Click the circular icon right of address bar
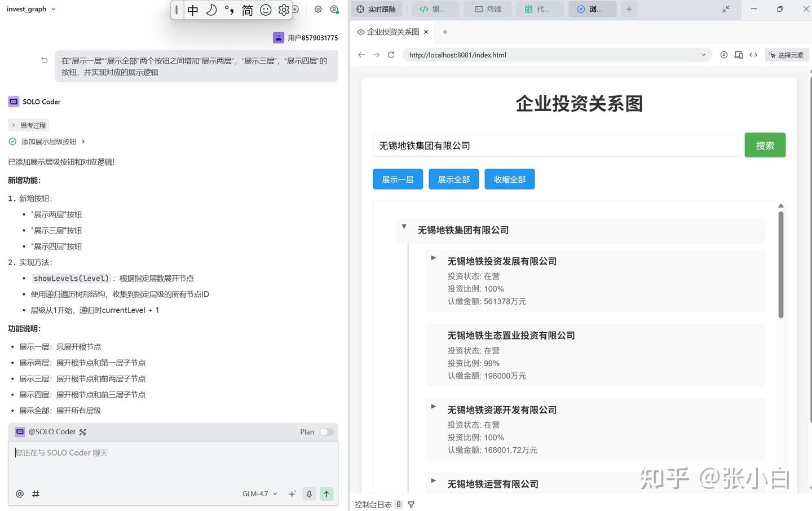The image size is (812, 511). (724, 55)
